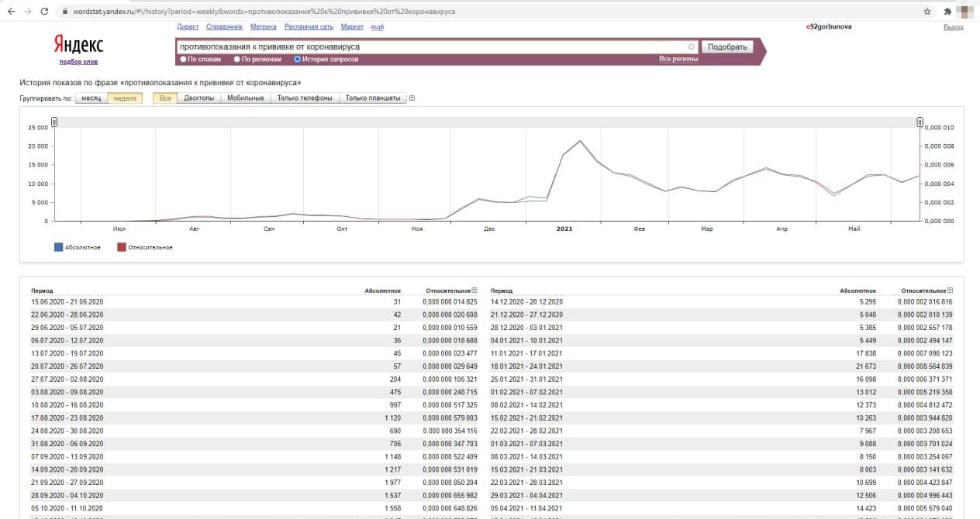Open help icon by right table's Относительное
This screenshot has height=519, width=980.
pos(950,290)
